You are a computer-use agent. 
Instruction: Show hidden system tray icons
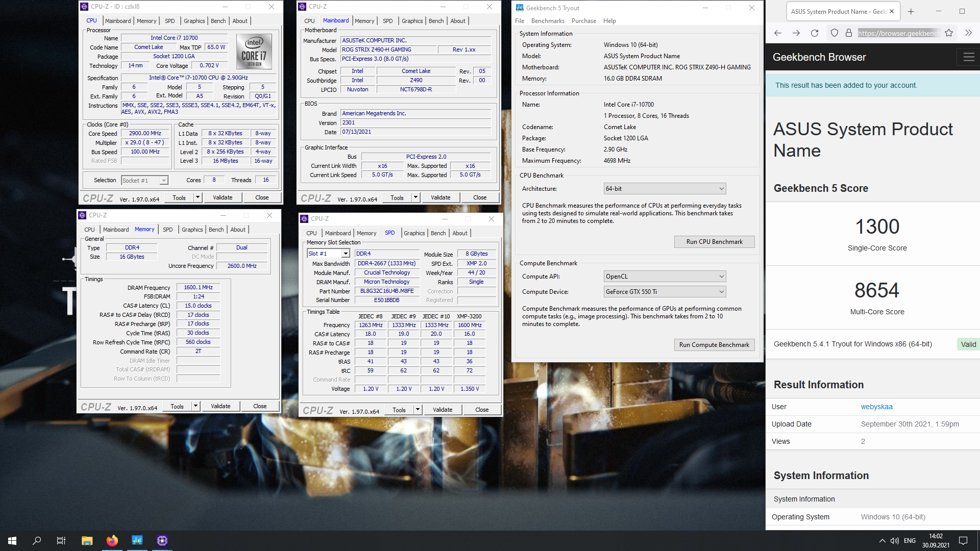(882, 541)
